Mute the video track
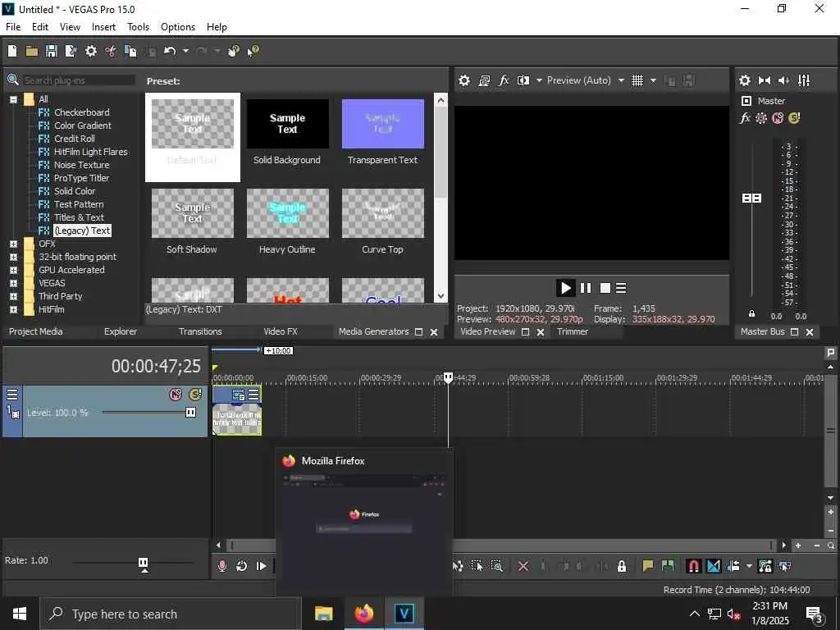Image resolution: width=840 pixels, height=630 pixels. click(176, 395)
